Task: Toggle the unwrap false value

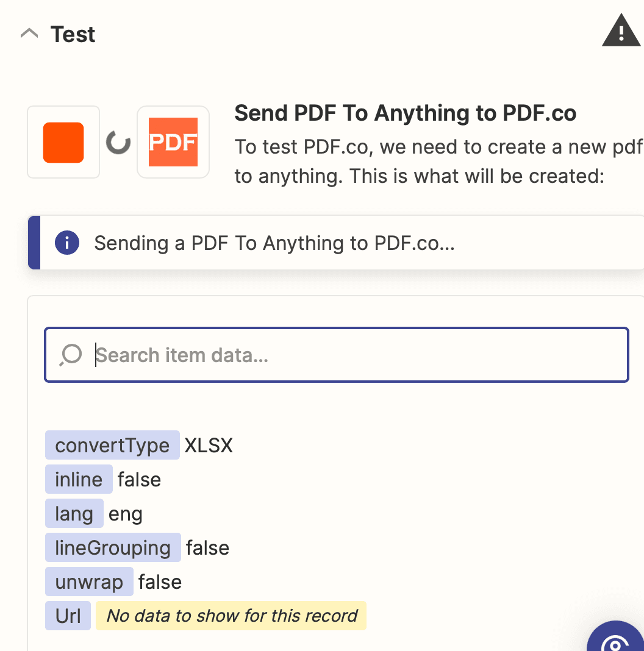Action: coord(160,582)
